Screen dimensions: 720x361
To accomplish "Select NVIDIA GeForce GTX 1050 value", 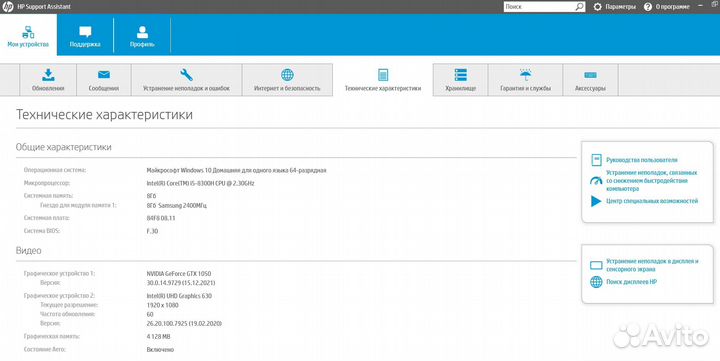I will tap(179, 273).
